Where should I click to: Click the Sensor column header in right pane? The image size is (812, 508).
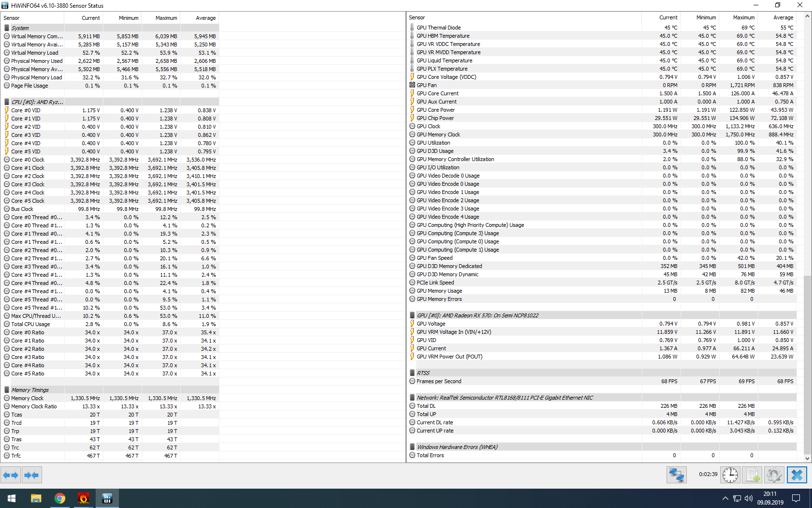[x=524, y=17]
